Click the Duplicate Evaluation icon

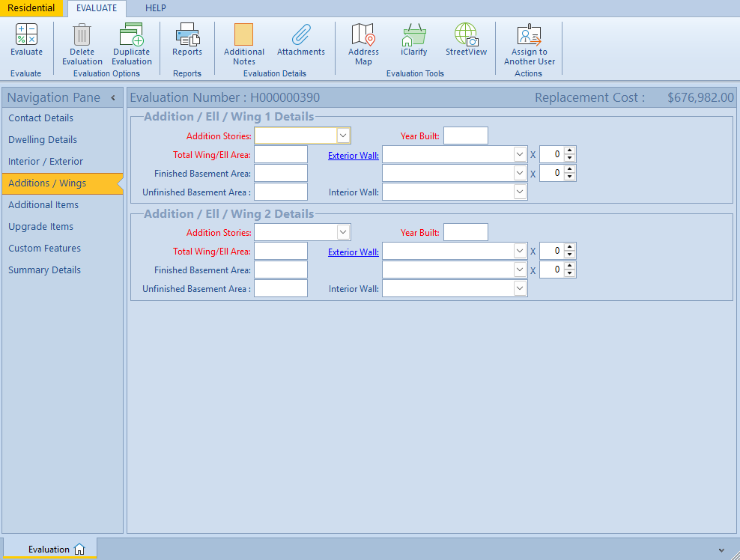(132, 35)
